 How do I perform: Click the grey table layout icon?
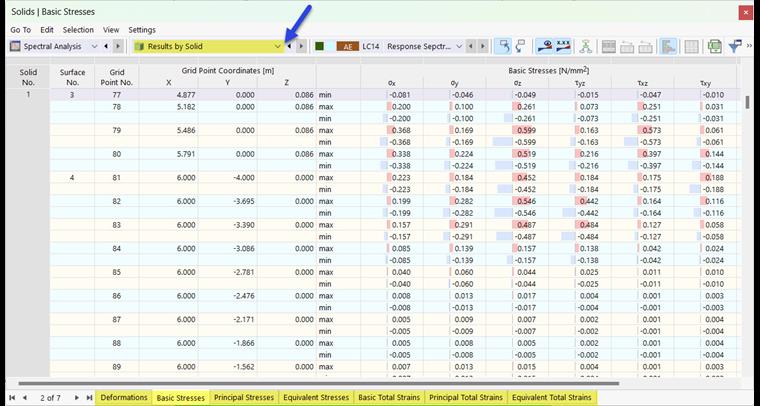tap(608, 47)
